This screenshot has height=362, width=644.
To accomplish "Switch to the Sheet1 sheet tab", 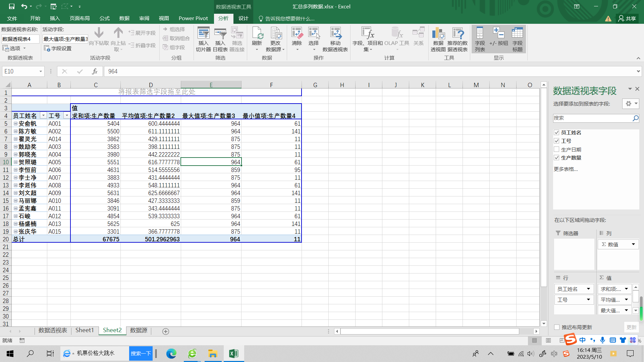I will [85, 330].
